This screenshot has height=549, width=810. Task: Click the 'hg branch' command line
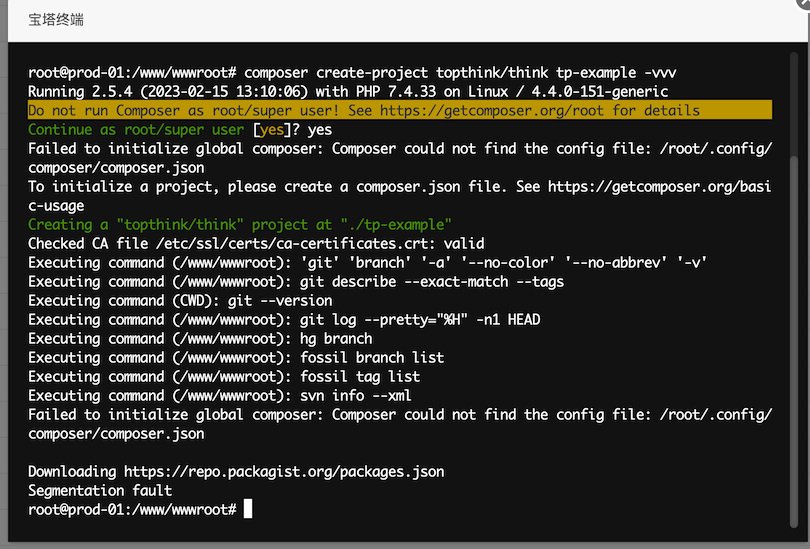tap(200, 339)
